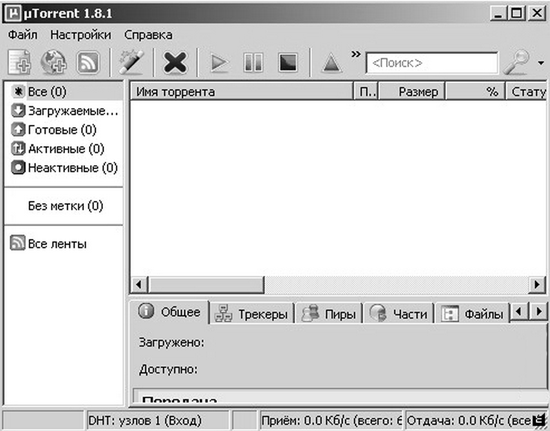Click the Все ленты RSS icon

pos(18,243)
